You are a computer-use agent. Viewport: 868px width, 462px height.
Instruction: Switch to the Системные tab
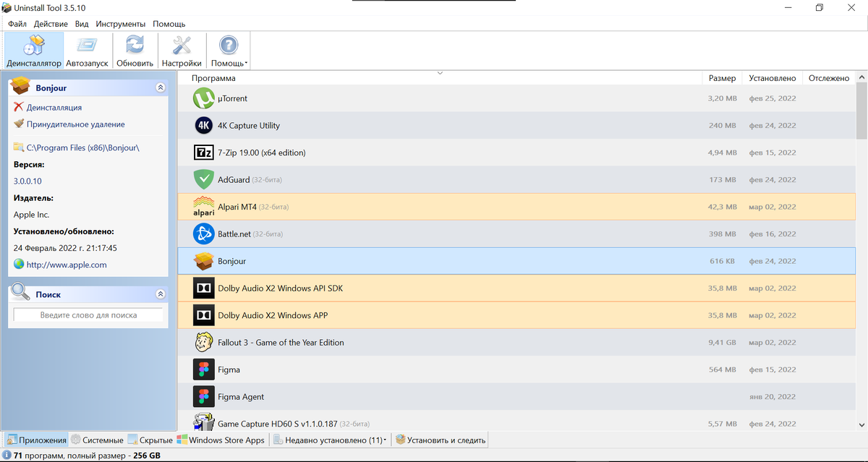[97, 440]
